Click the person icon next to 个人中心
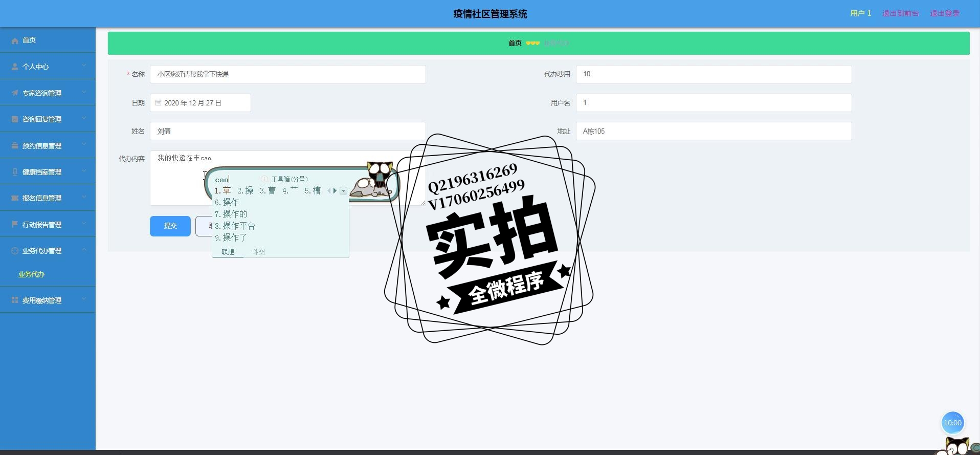Viewport: 980px width, 455px height. (x=15, y=67)
